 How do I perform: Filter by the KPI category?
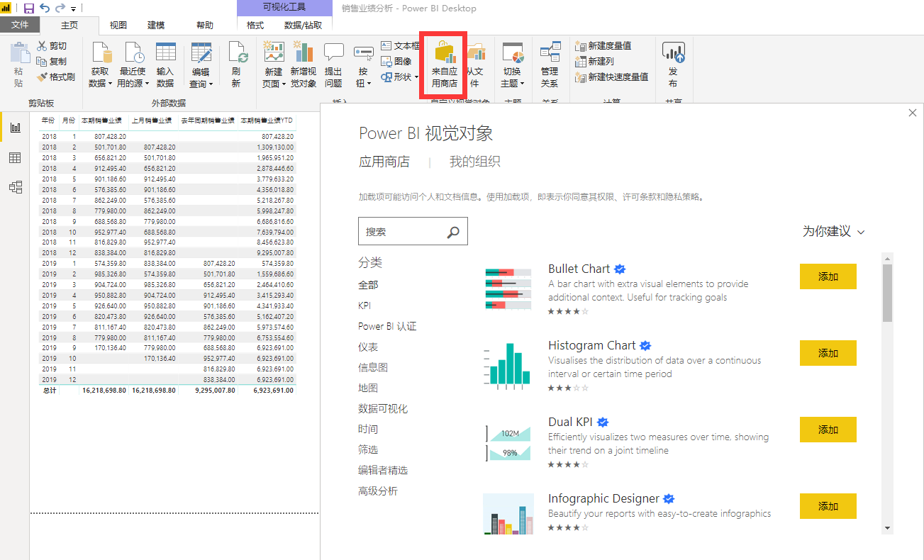pyautogui.click(x=364, y=306)
